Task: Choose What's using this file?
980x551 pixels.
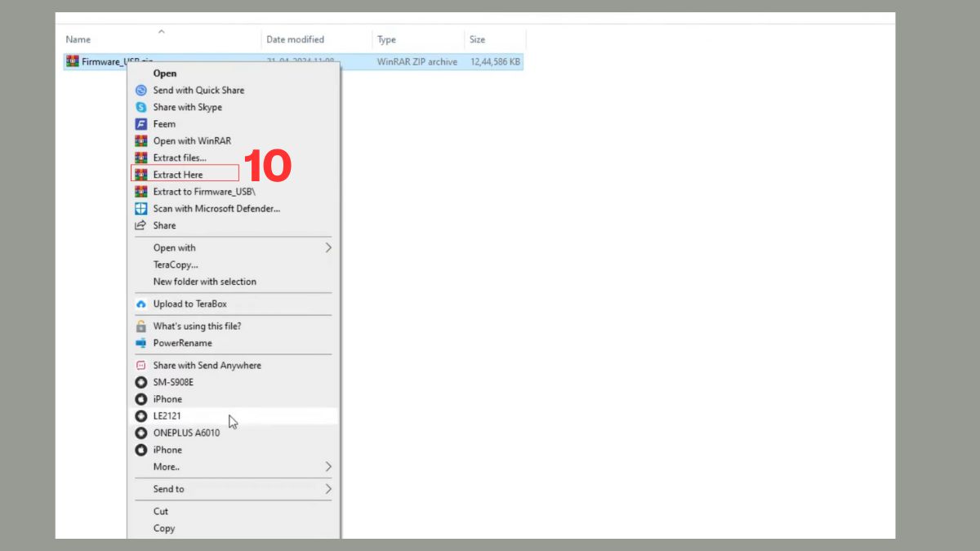Action: pyautogui.click(x=197, y=326)
